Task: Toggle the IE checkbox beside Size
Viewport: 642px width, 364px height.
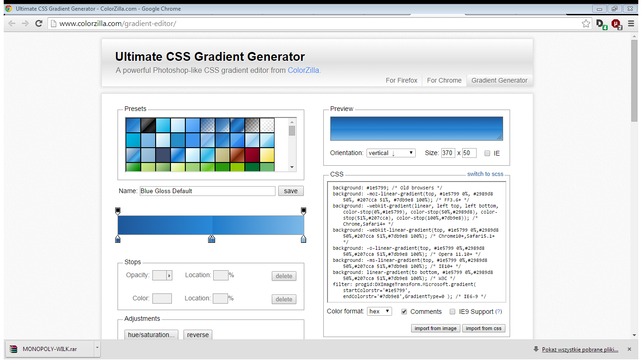Action: click(487, 153)
